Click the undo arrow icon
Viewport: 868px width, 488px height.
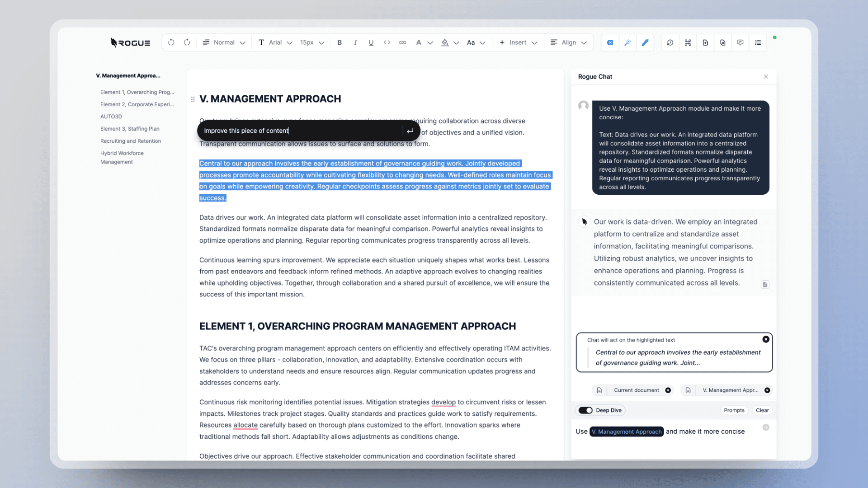pos(171,42)
